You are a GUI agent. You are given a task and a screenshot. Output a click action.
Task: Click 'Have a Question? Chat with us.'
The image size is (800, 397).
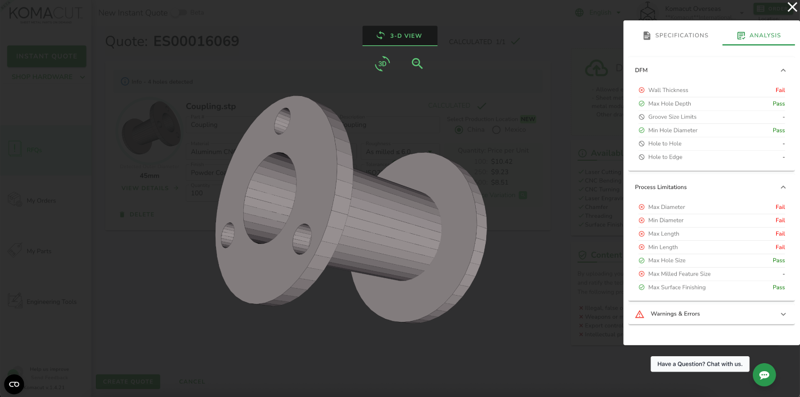700,364
